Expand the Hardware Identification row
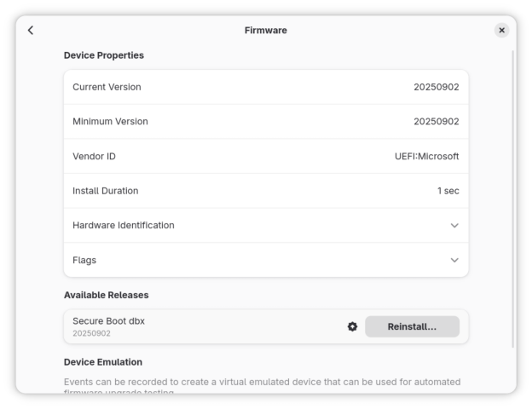The width and height of the screenshot is (532, 409). pyautogui.click(x=454, y=226)
